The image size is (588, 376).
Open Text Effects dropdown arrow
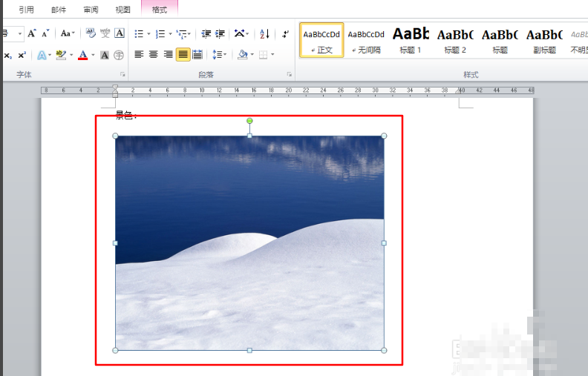tap(50, 55)
